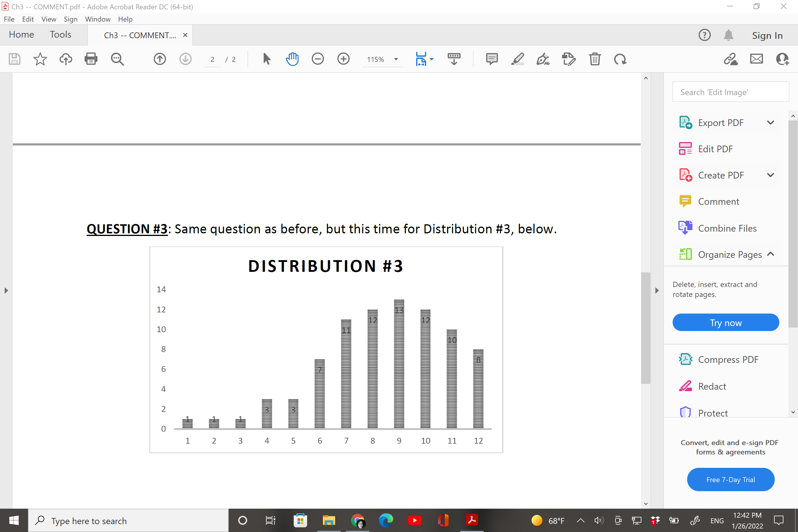Expand the Export PDF options

(771, 123)
